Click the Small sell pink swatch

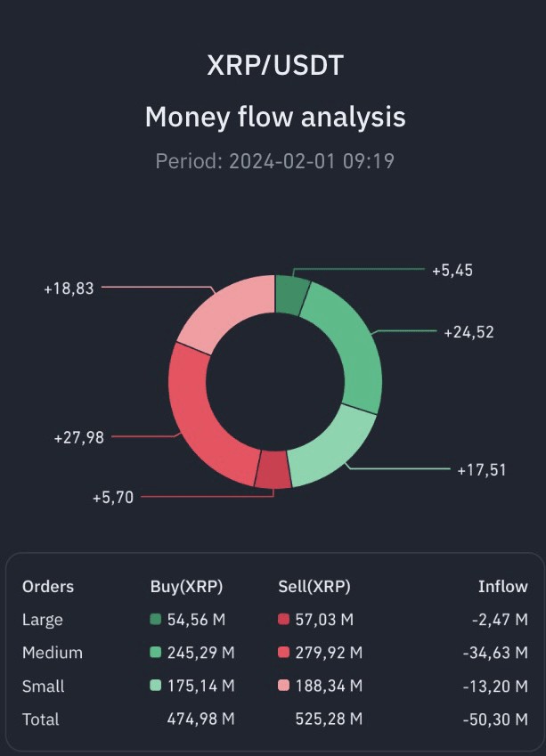pyautogui.click(x=284, y=686)
